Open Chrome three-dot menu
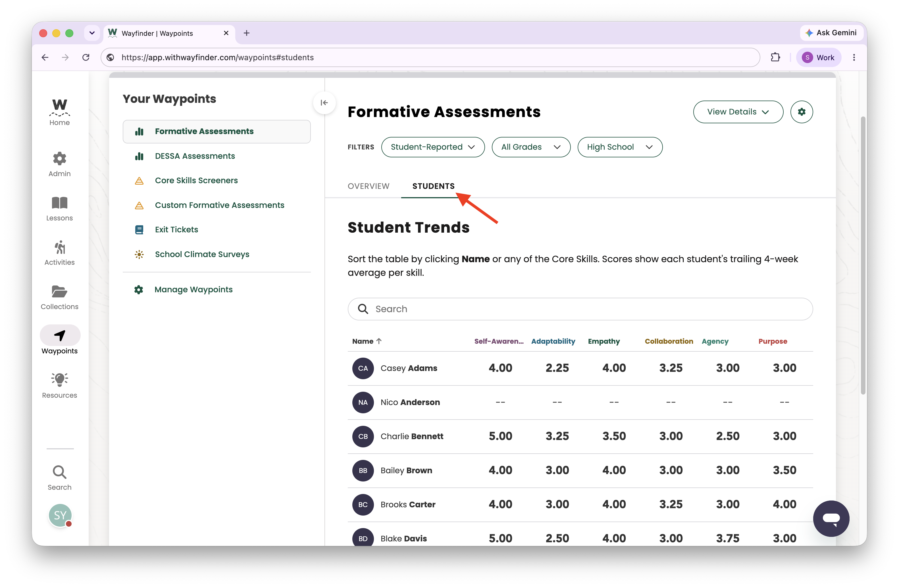The height and width of the screenshot is (588, 899). coord(854,57)
